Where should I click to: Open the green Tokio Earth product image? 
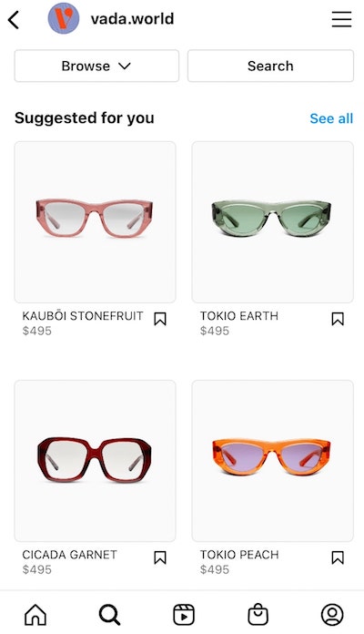pos(273,222)
